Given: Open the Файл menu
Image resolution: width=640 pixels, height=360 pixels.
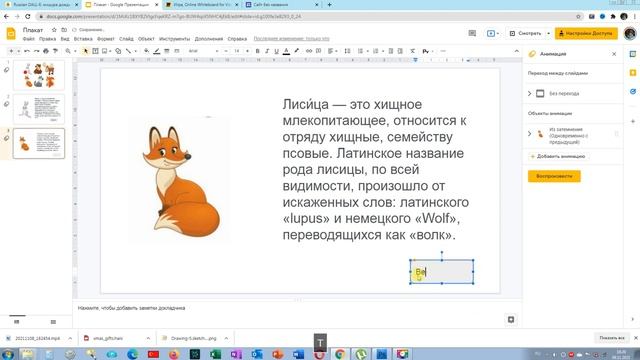Looking at the screenshot, I should 29,39.
